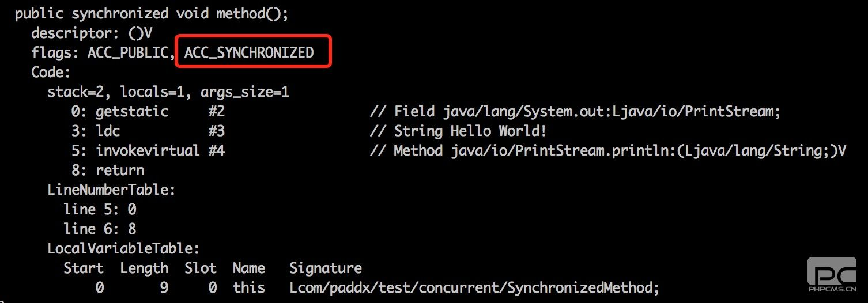Viewport: 868px width, 303px height.
Task: Click the Field java/lang/System.out comment
Action: tap(574, 111)
